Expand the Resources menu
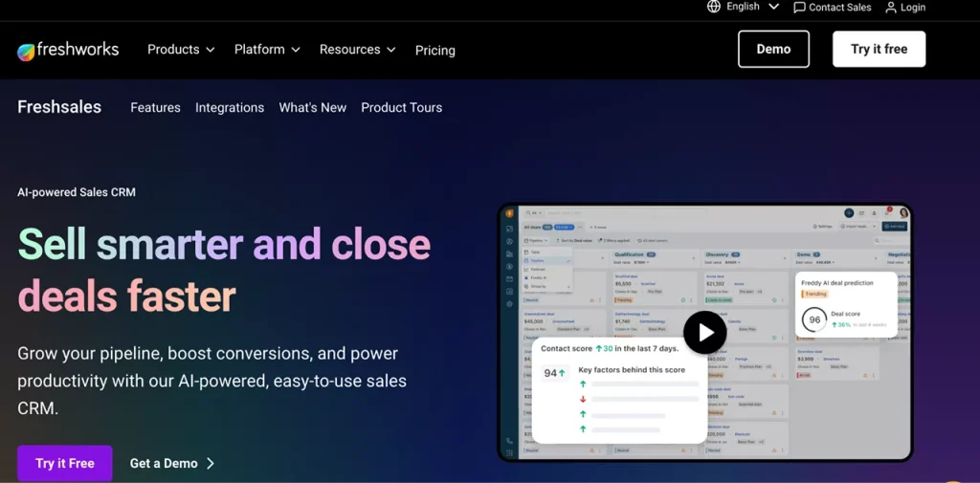The height and width of the screenshot is (483, 980). point(358,50)
